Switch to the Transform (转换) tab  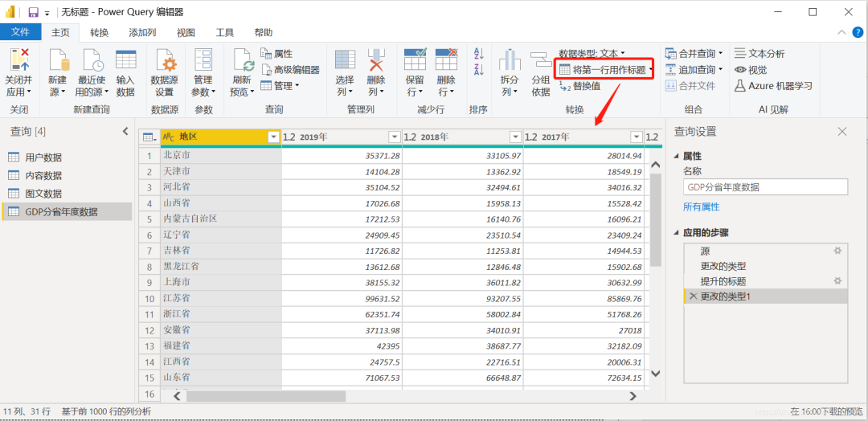coord(100,32)
